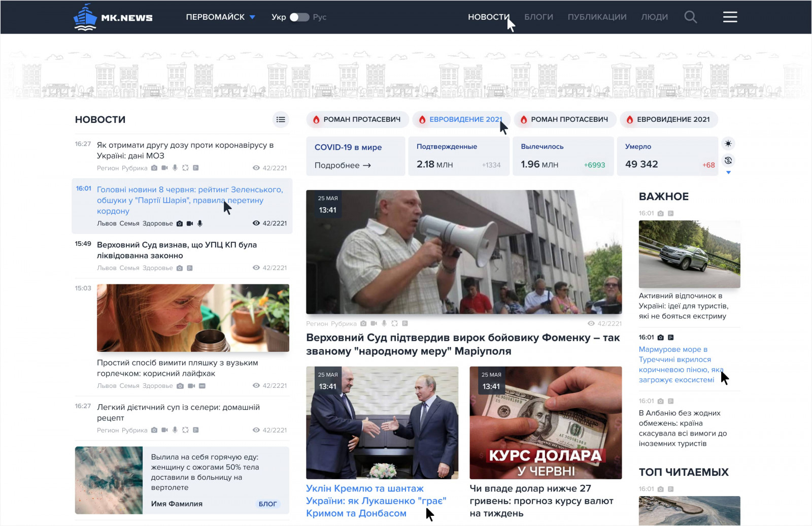Viewport: 812px width, 526px height.
Task: Go to ПУБЛИКАЦИИ tab
Action: pyautogui.click(x=597, y=17)
